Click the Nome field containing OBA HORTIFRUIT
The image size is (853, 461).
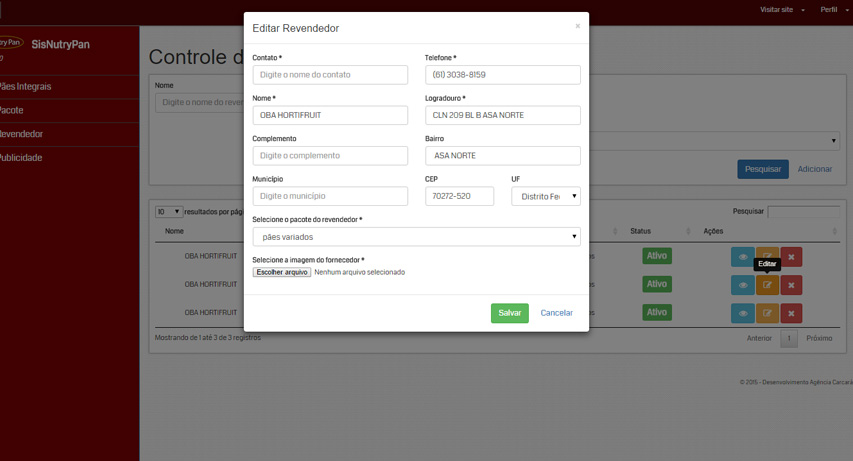330,115
